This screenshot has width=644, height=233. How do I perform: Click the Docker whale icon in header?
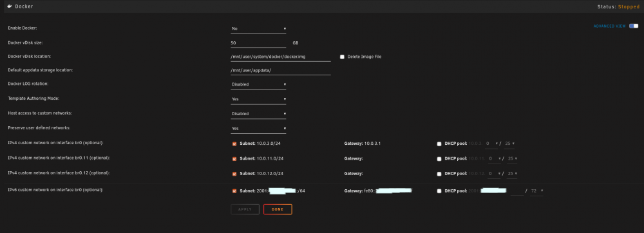click(10, 6)
